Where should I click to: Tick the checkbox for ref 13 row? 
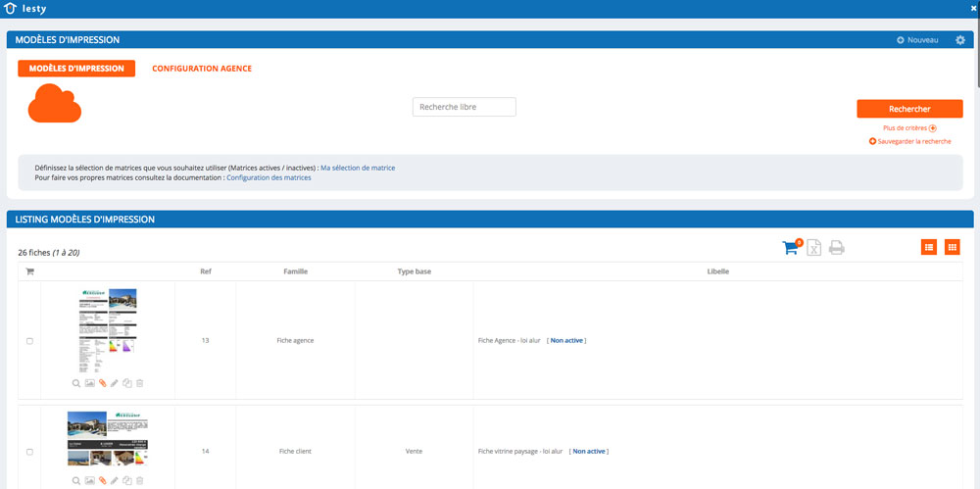pos(29,341)
